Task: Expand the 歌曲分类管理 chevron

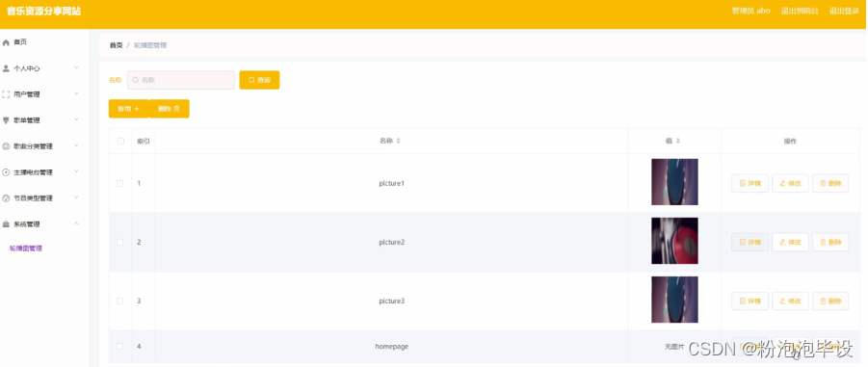Action: [x=76, y=145]
